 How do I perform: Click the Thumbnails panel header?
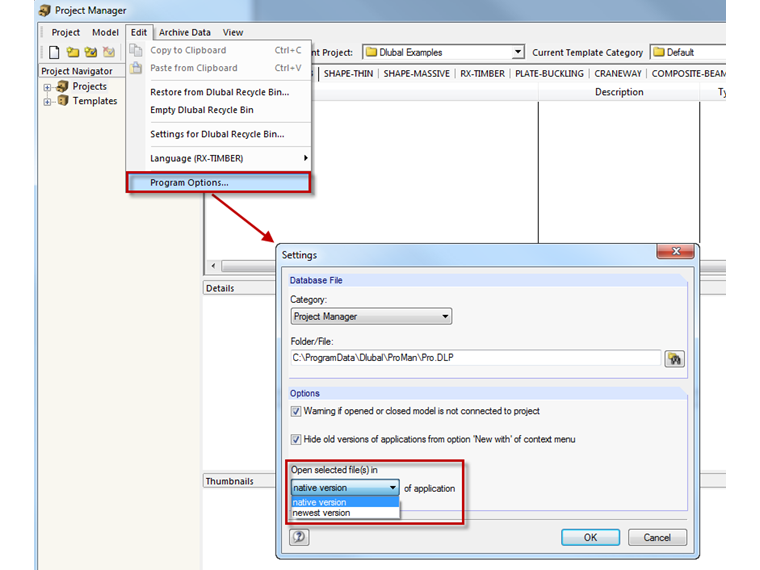[240, 481]
